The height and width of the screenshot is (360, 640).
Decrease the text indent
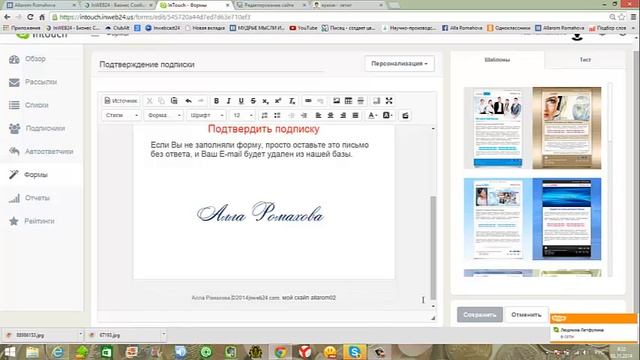tap(291, 116)
